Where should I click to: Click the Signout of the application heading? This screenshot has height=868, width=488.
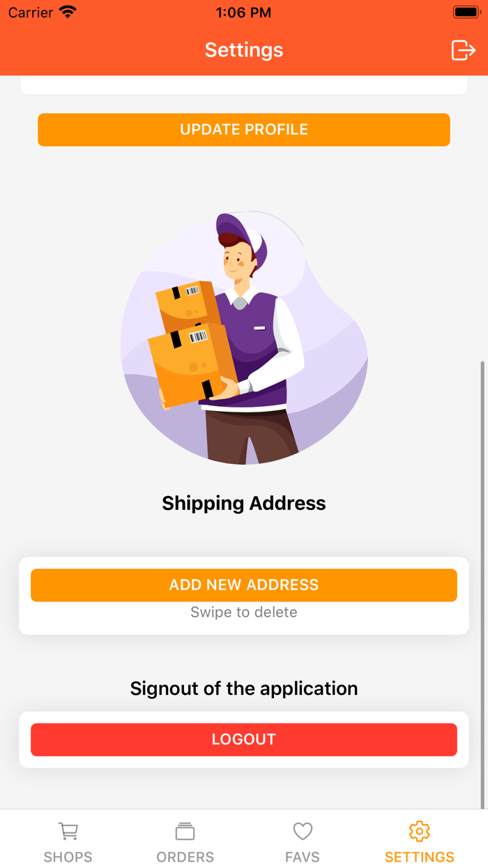click(244, 689)
